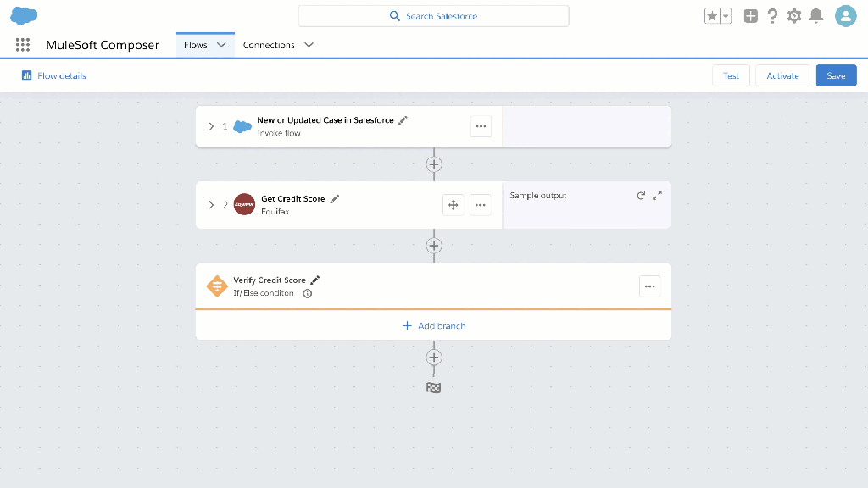Expand step 2 Get Credit Score
868x488 pixels.
(x=211, y=204)
